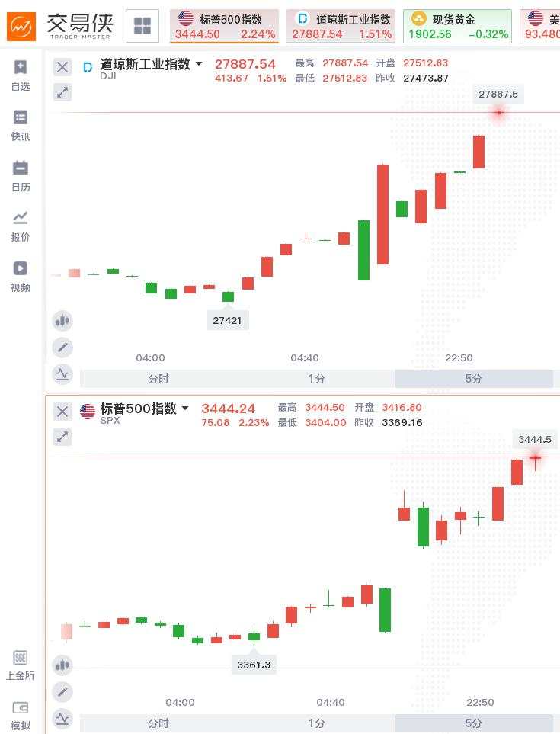560x734 pixels.
Task: Open the 自选 watchlist sidebar icon
Action: tap(21, 75)
